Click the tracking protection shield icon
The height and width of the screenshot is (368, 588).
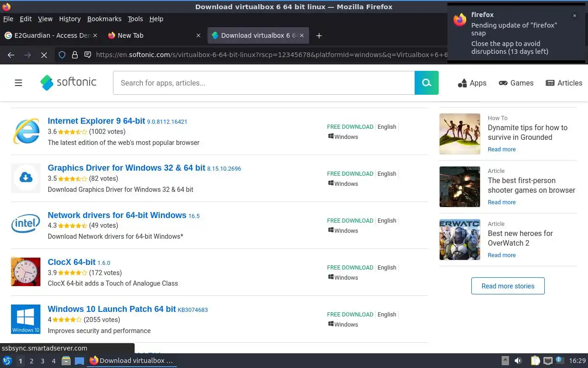[x=62, y=55]
